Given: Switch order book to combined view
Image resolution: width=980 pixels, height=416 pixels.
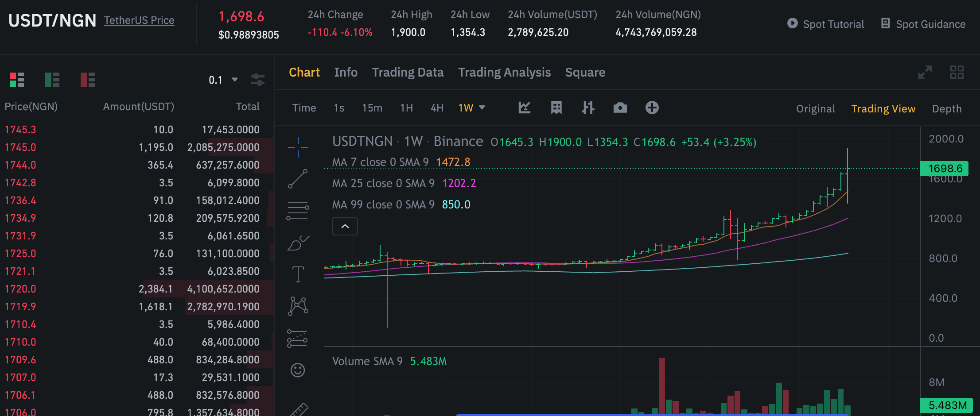Looking at the screenshot, I should (x=17, y=80).
